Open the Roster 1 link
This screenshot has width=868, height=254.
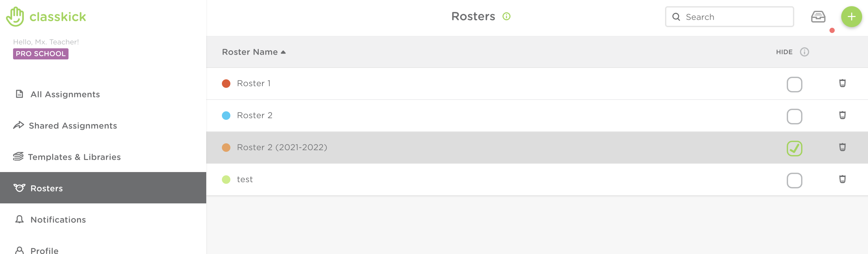tap(254, 83)
